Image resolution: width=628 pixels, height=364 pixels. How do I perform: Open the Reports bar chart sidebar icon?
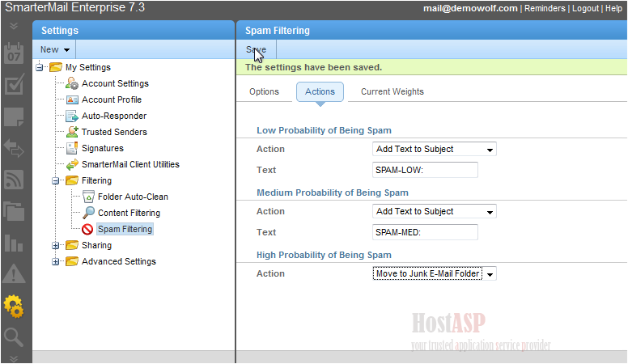click(14, 243)
